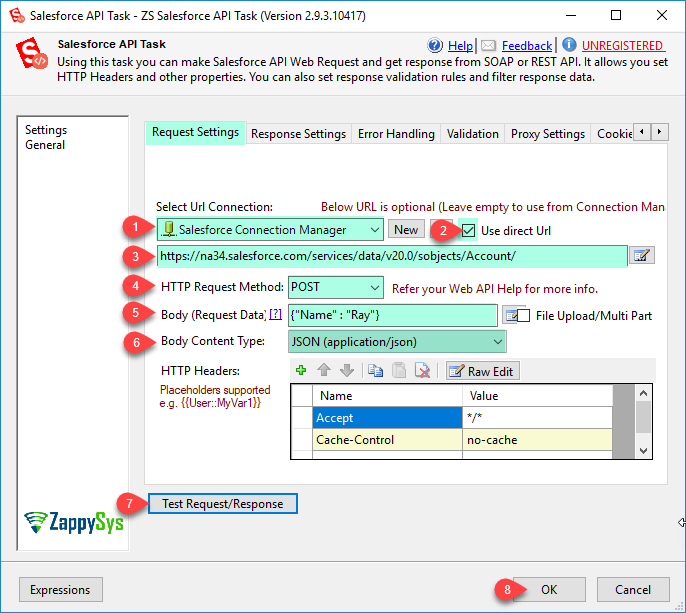
Task: Click the [?] help link next to Body
Action: coord(275,314)
